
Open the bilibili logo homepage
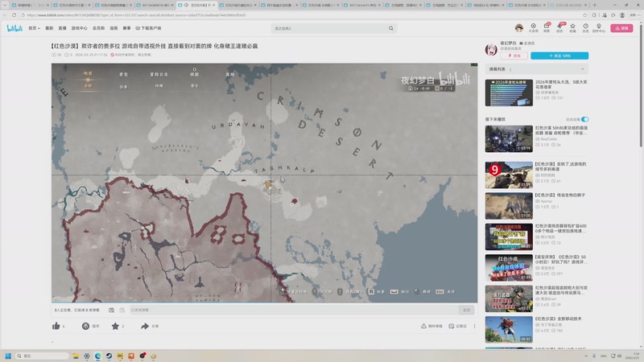tap(14, 28)
